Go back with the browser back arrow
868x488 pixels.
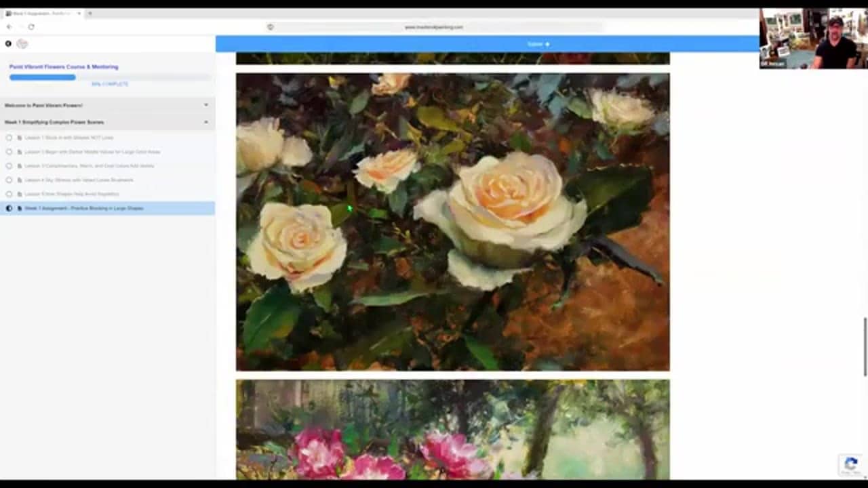pyautogui.click(x=9, y=27)
